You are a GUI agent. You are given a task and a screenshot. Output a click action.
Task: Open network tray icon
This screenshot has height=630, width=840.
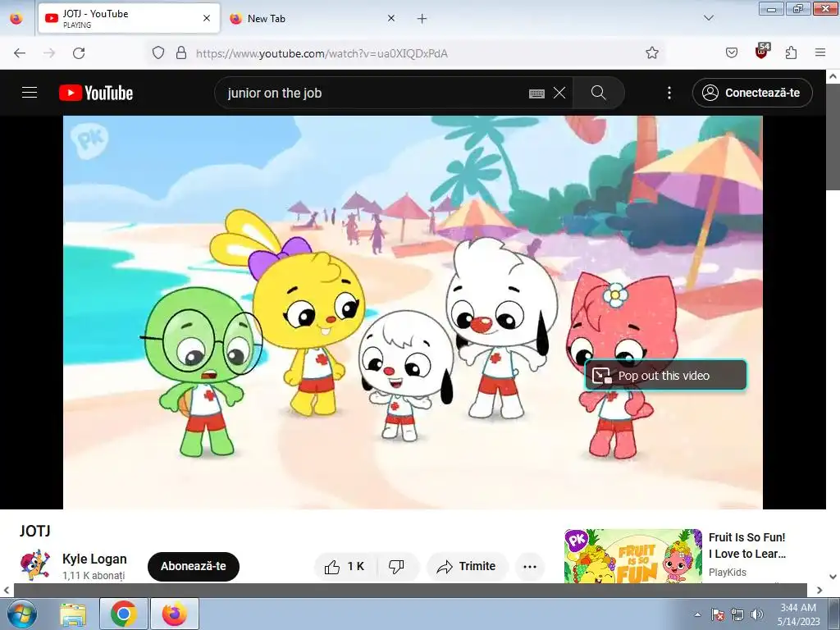(x=737, y=614)
